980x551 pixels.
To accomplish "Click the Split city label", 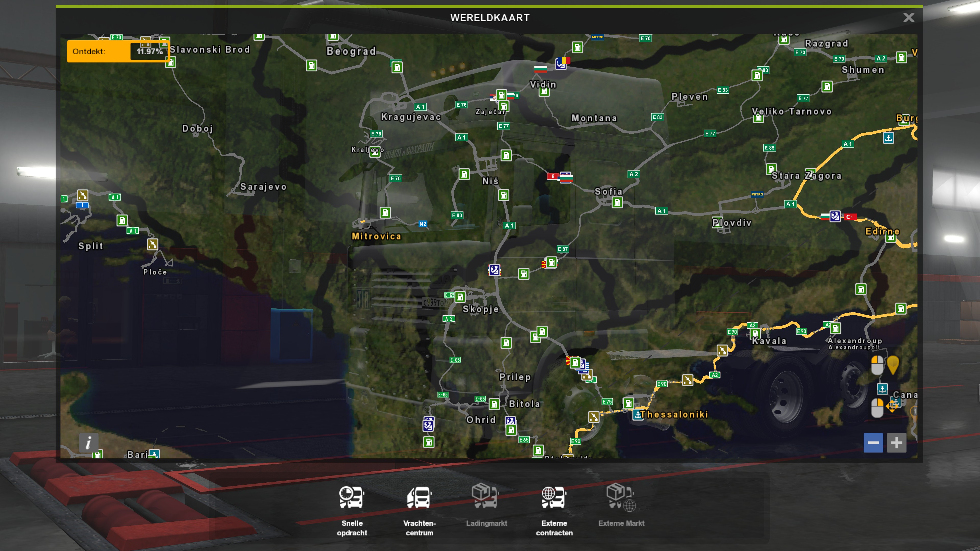I will click(91, 246).
